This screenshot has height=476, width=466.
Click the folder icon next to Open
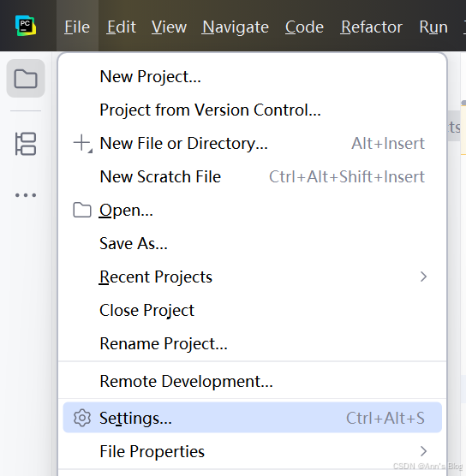click(82, 210)
